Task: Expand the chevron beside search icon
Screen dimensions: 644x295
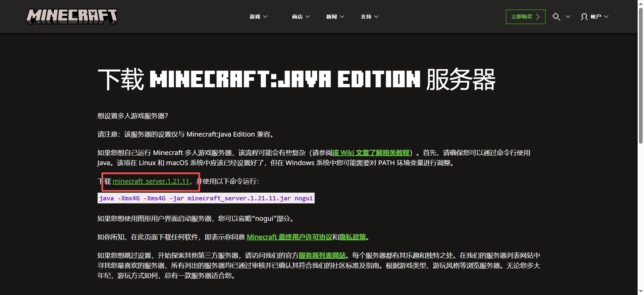Action: [x=568, y=16]
